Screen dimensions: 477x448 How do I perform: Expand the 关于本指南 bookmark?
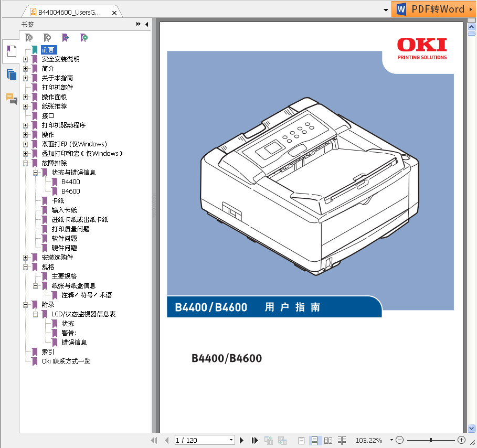[x=26, y=78]
